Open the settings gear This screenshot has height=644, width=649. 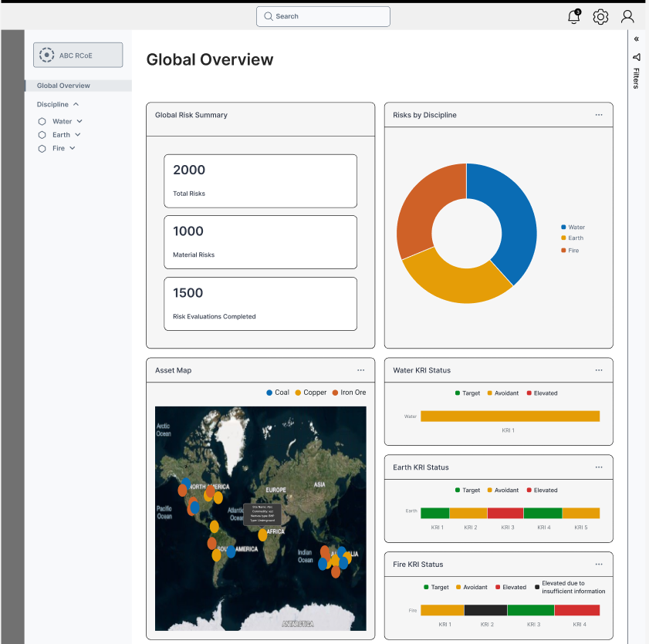[600, 16]
